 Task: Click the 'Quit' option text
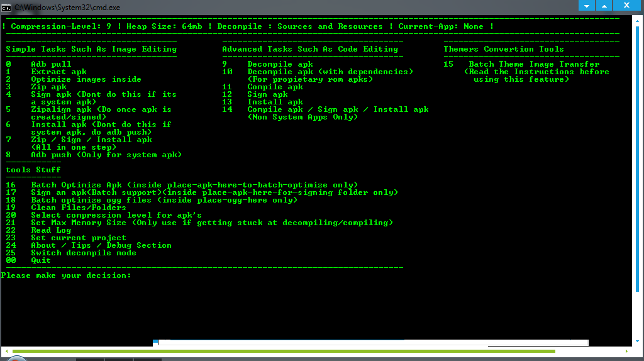point(41,260)
